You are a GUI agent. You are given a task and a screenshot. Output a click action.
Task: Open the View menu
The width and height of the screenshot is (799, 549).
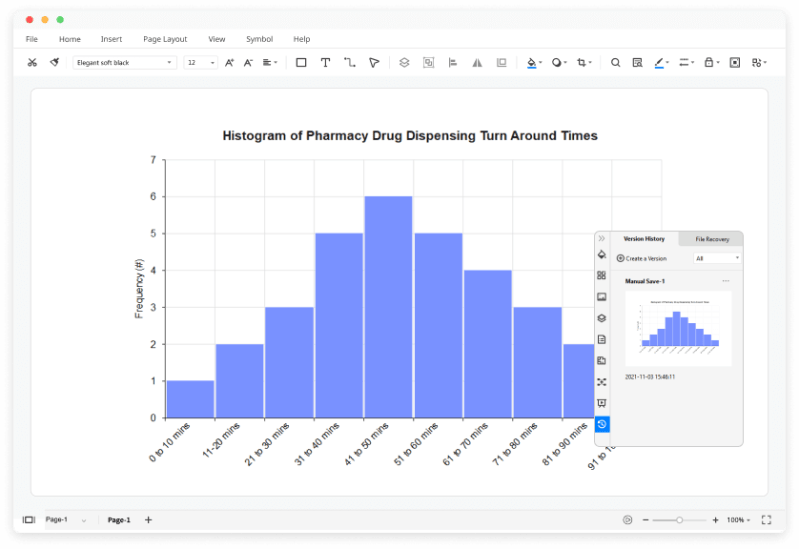pyautogui.click(x=217, y=39)
